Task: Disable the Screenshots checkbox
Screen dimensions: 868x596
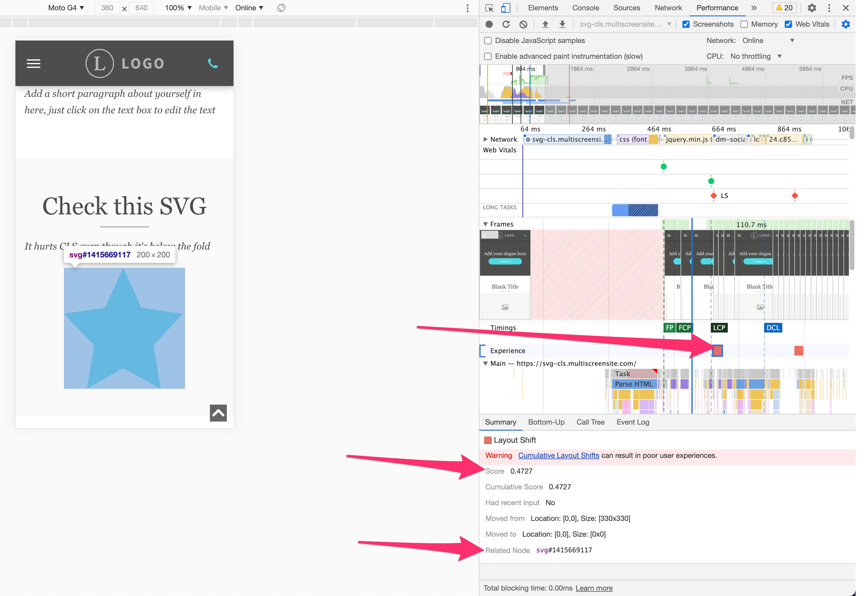Action: (687, 24)
